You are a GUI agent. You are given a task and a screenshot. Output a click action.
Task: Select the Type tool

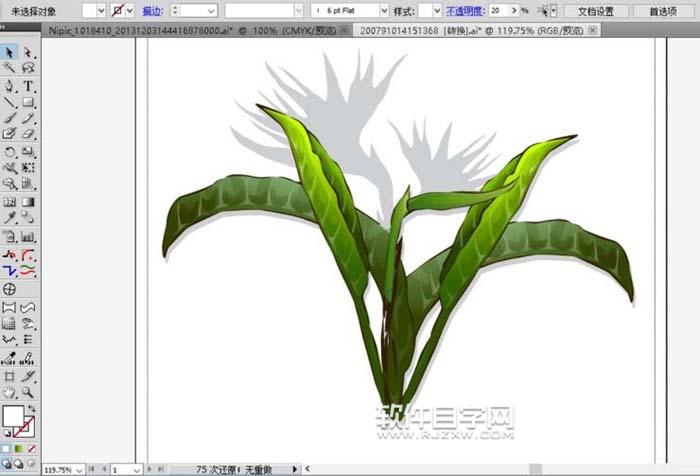coord(28,86)
